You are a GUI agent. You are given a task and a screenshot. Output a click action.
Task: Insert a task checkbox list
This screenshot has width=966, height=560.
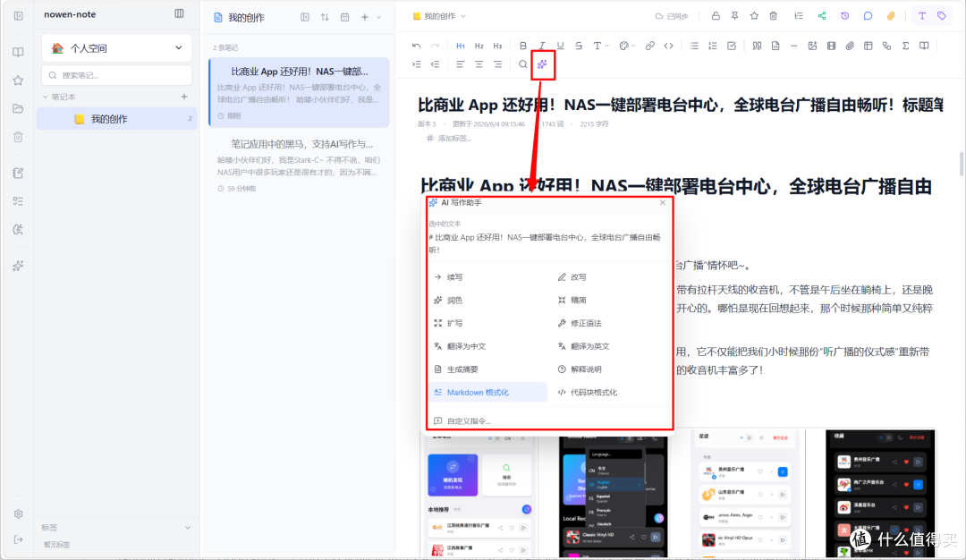[732, 46]
